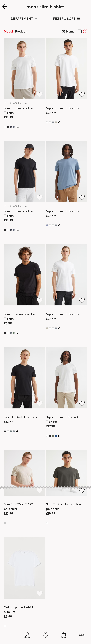This screenshot has width=91, height=644.
Task: Expand the Department dropdown
Action: coord(24,18)
